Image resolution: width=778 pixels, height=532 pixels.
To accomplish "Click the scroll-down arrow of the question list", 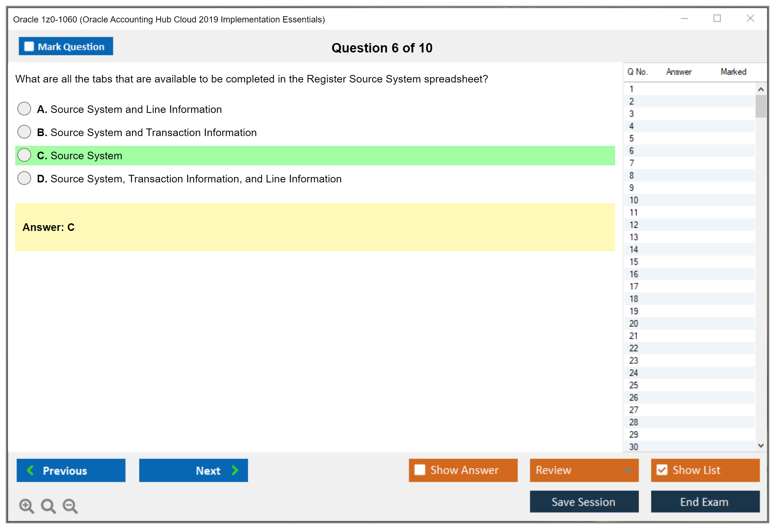I will point(761,446).
